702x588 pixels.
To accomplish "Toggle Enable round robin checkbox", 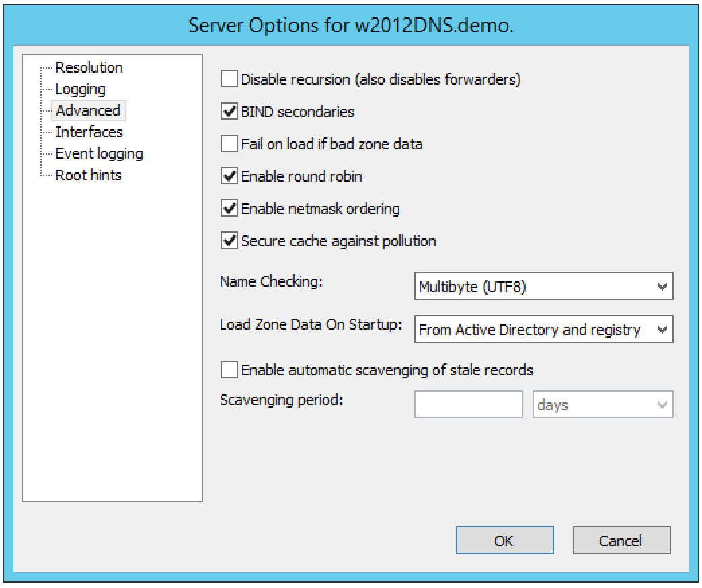I will 230,176.
